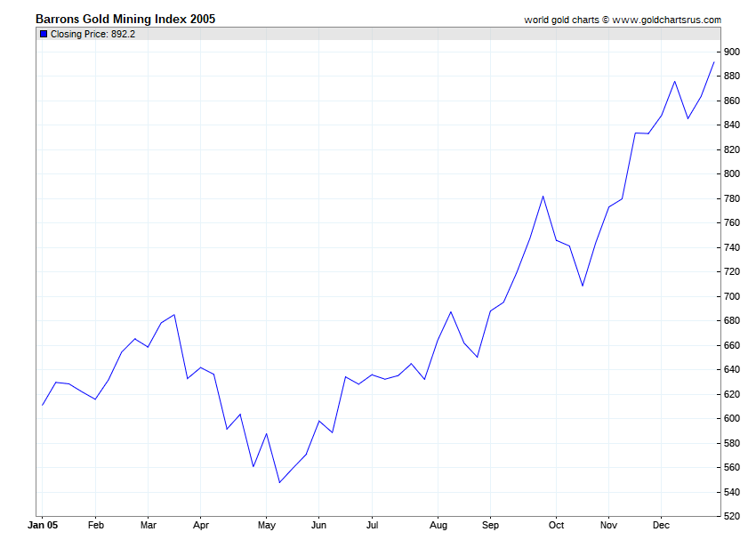
Task: Click the 'Nov' x-axis label
Action: coord(608,525)
